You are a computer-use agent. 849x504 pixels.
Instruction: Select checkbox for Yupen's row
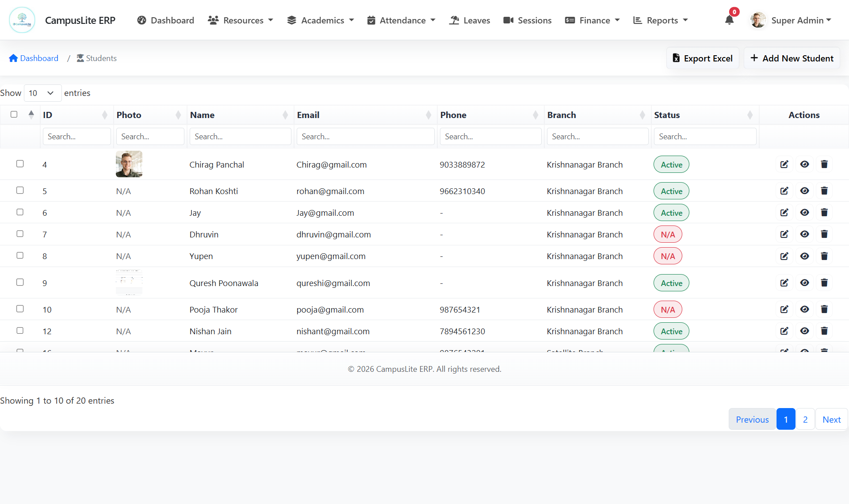point(20,256)
